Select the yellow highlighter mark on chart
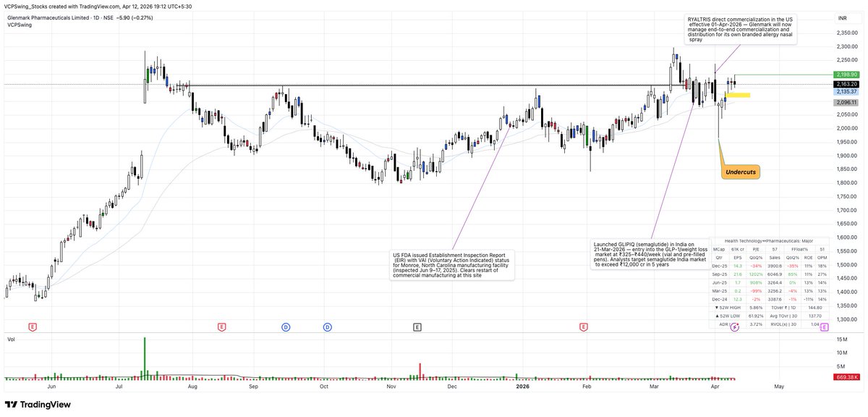 [738, 96]
